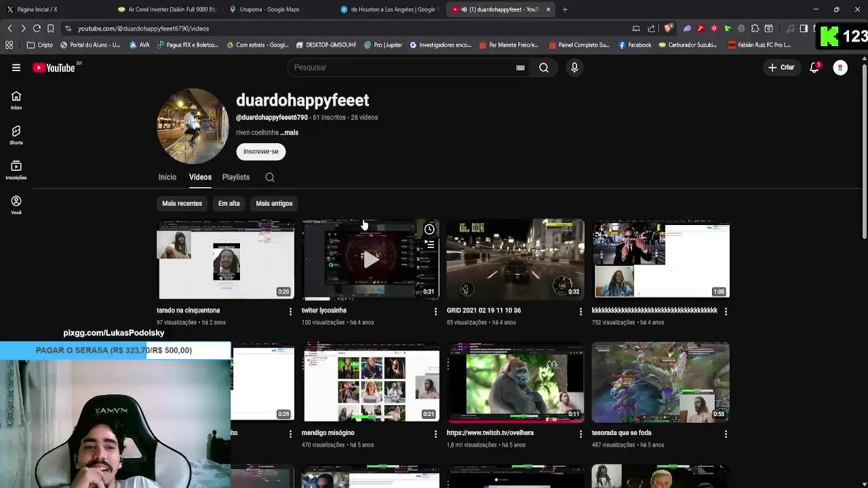This screenshot has width=868, height=488.
Task: Open the Cripto bookmarks folder
Action: pos(40,45)
